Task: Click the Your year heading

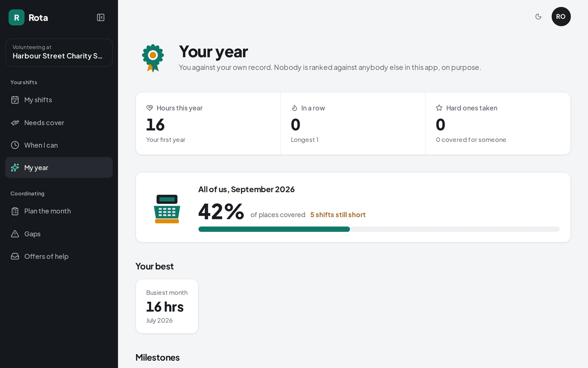Action: [214, 52]
